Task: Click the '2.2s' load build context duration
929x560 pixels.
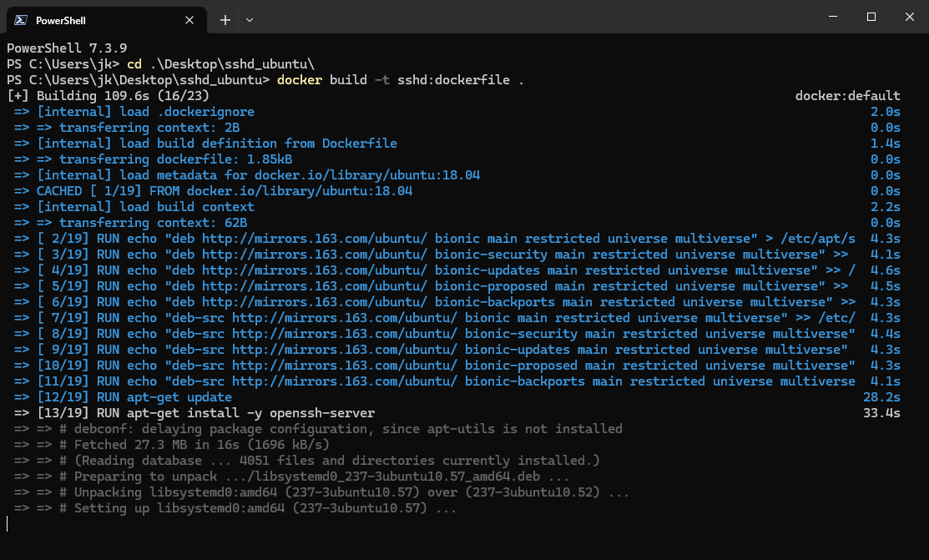Action: click(885, 207)
